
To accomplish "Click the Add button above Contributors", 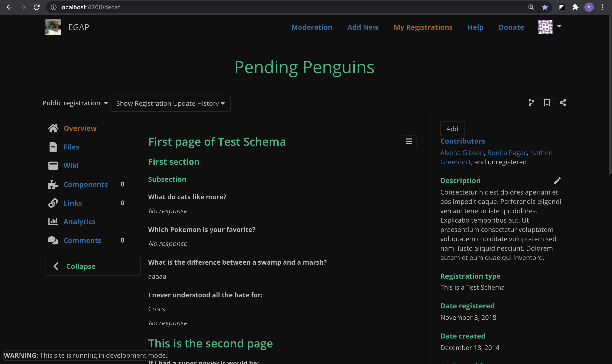I will pos(452,129).
